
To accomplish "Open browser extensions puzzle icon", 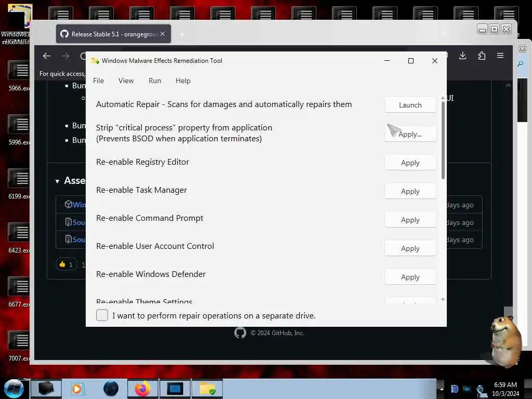I will (x=482, y=56).
